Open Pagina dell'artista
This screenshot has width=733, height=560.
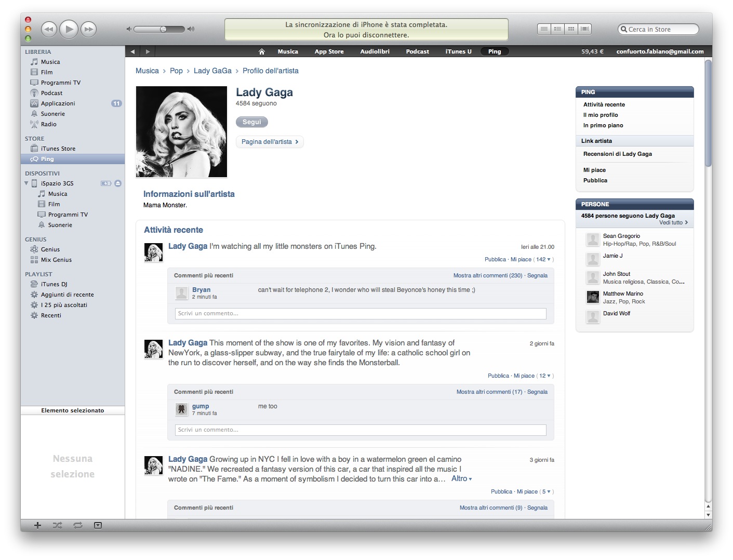coord(270,142)
